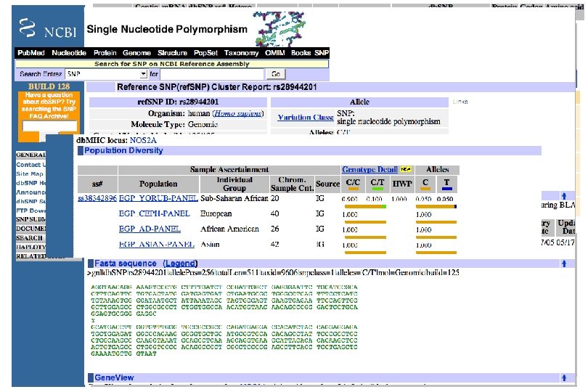Screen dimensions: 588x392
Task: Open the Site Map sidebar link
Action: click(x=30, y=173)
